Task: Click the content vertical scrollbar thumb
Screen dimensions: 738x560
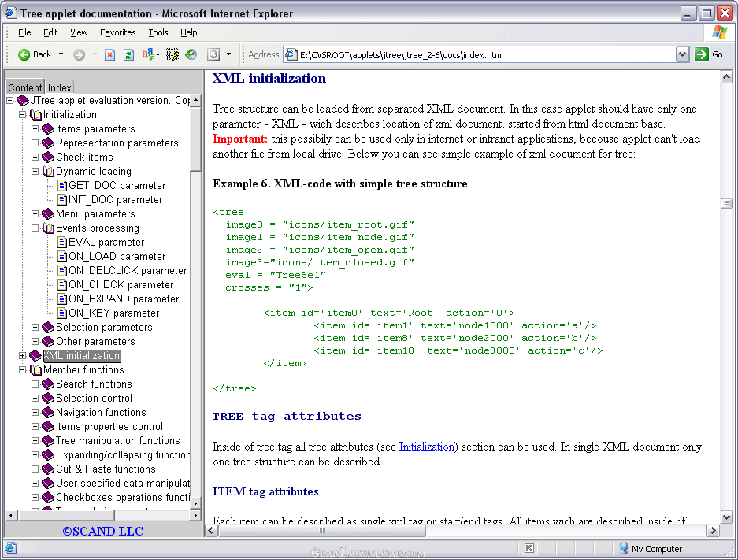Action: (727, 204)
